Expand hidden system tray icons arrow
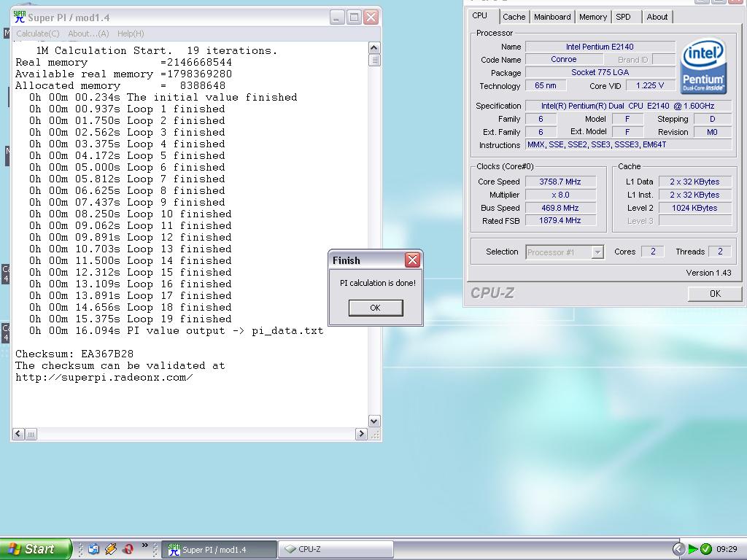The height and width of the screenshot is (560, 747). pyautogui.click(x=678, y=549)
